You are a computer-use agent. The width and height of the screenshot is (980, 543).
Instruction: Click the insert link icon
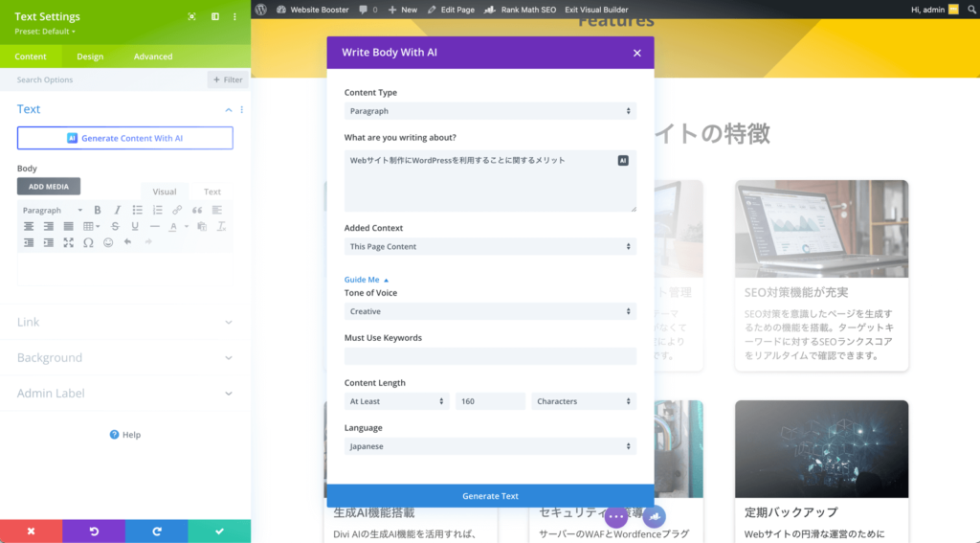[x=177, y=210]
